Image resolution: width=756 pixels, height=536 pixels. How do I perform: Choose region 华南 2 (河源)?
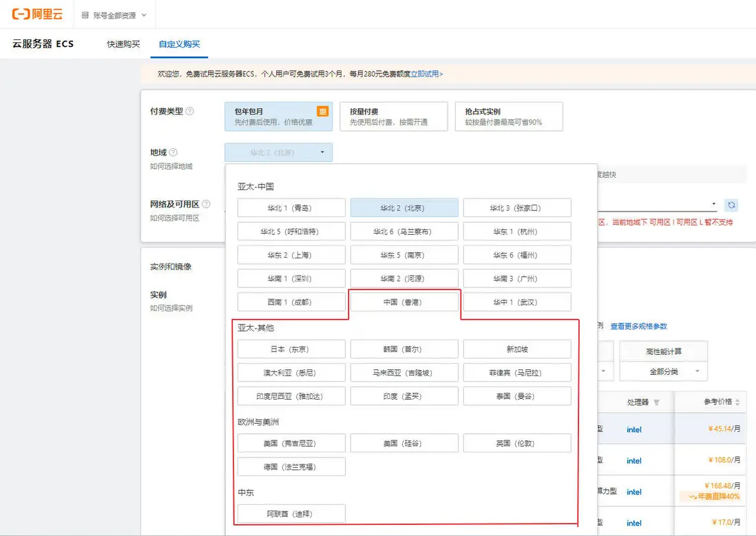tap(404, 279)
